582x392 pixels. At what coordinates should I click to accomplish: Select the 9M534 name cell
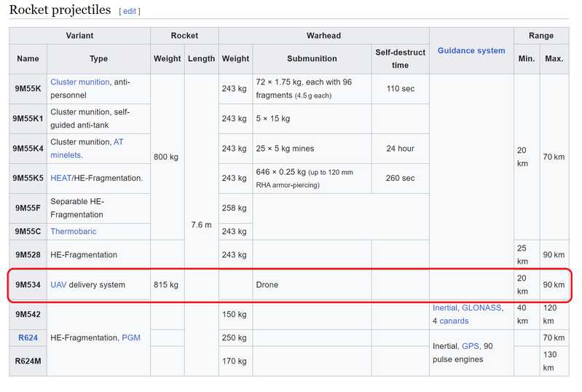click(28, 285)
